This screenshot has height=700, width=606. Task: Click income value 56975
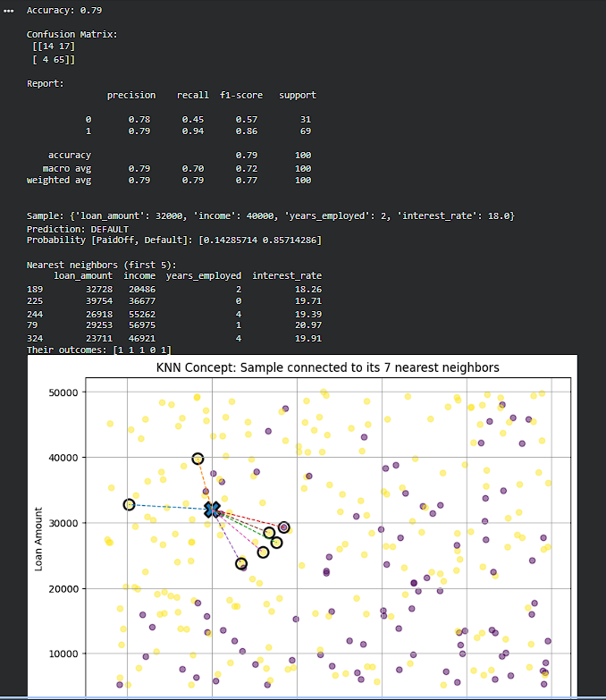coord(142,325)
